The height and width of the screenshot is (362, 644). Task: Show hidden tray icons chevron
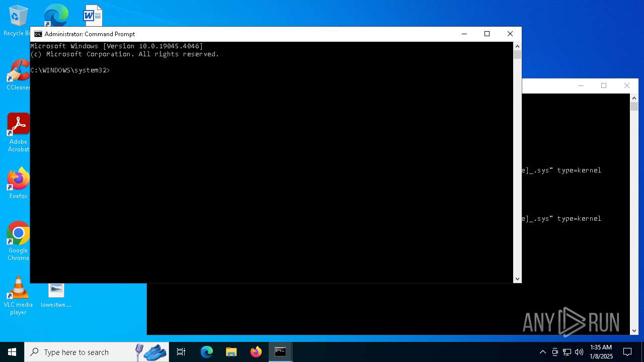tap(542, 352)
